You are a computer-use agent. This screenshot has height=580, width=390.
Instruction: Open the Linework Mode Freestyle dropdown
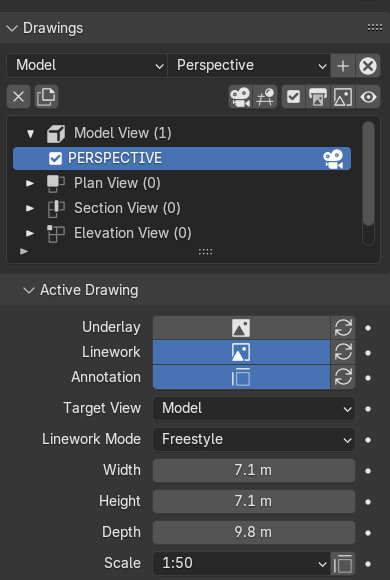coord(254,439)
